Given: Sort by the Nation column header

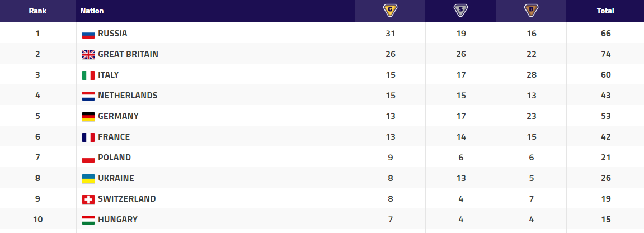Looking at the screenshot, I should pos(92,11).
